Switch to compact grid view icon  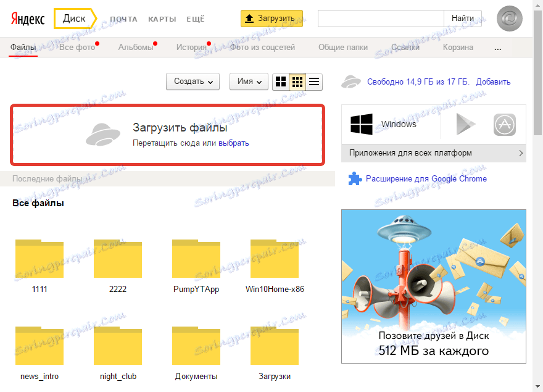[x=297, y=81]
